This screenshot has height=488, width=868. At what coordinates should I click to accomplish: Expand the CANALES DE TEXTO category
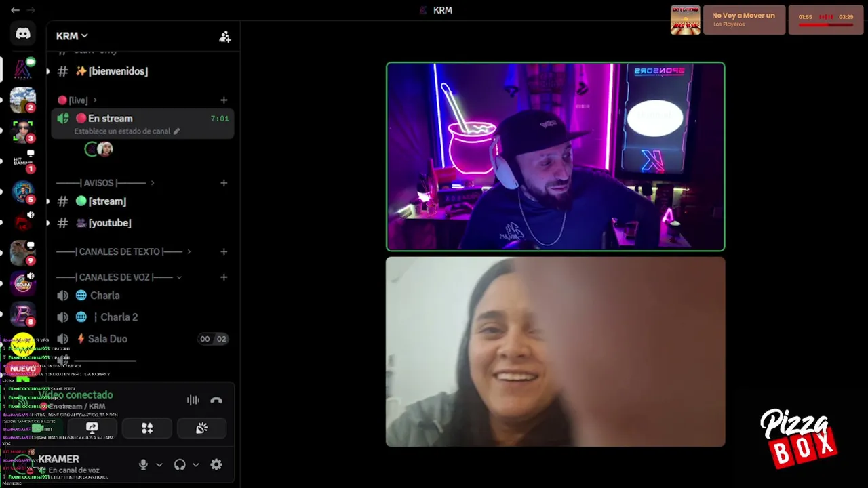123,252
